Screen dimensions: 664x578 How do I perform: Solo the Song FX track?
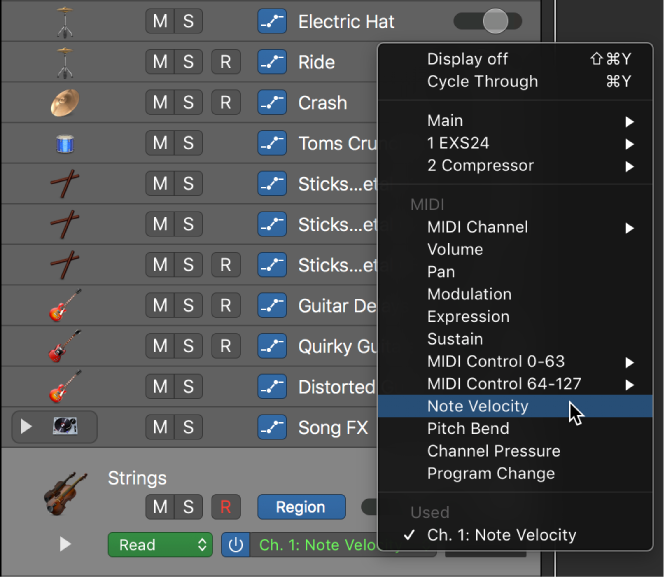(188, 427)
